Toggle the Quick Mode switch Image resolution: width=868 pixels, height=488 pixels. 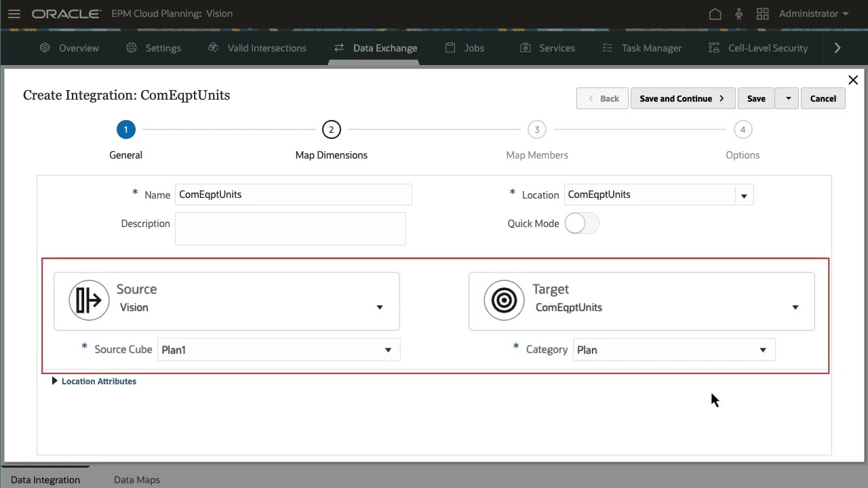[582, 224]
